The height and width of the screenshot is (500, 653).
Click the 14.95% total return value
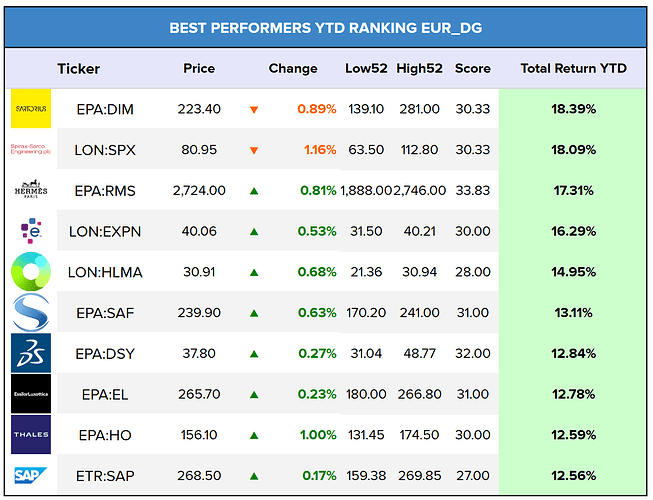click(x=573, y=272)
